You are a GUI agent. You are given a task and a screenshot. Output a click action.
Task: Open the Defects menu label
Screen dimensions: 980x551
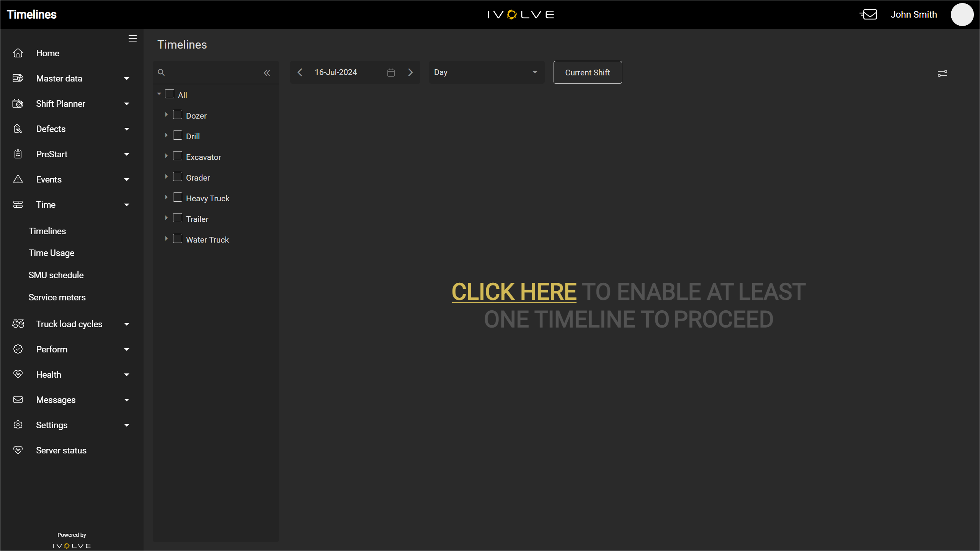click(x=51, y=129)
